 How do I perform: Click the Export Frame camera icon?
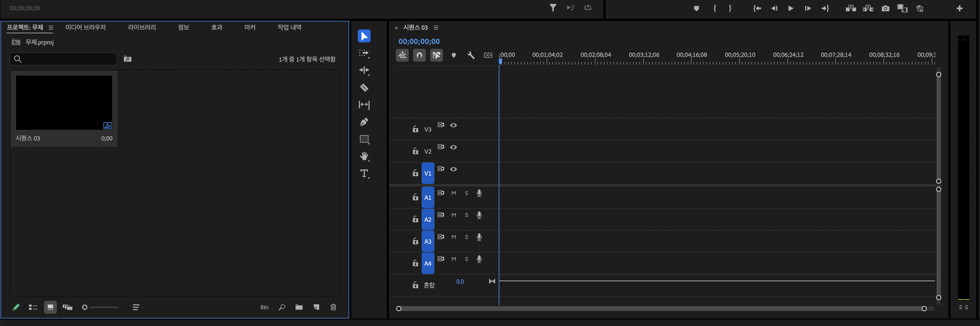point(885,8)
